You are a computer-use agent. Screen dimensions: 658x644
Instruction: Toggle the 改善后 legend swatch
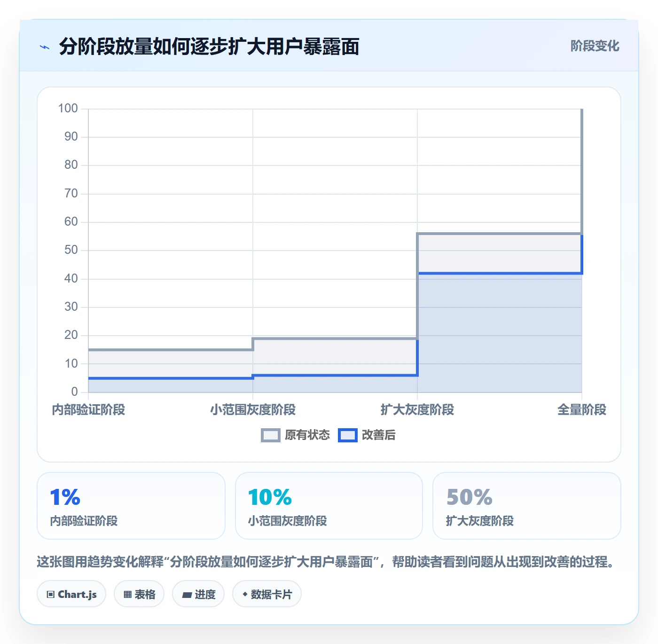point(348,435)
